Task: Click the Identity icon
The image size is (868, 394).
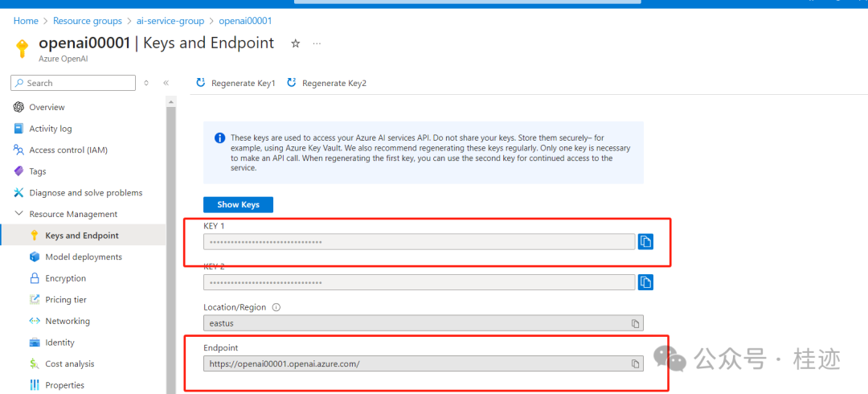Action: (35, 343)
